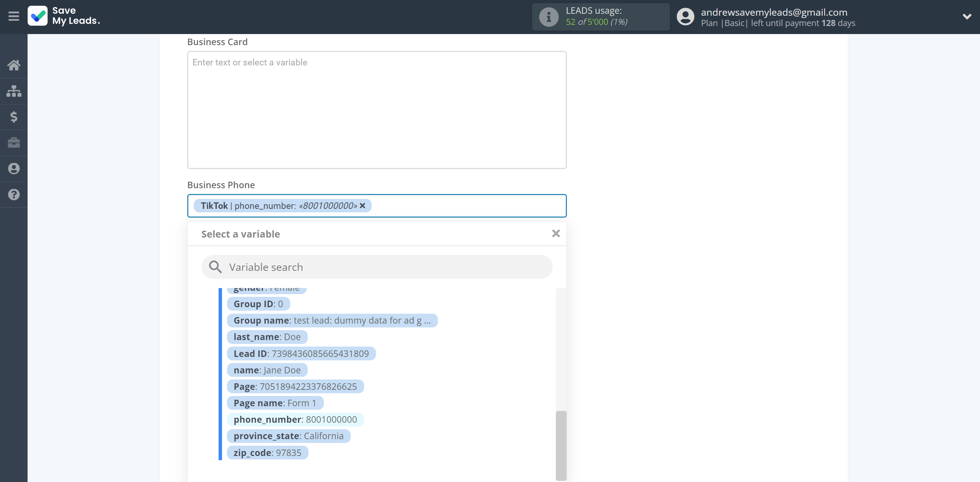Select the phone_number: 8001000000 variable
This screenshot has width=980, height=482.
point(295,420)
